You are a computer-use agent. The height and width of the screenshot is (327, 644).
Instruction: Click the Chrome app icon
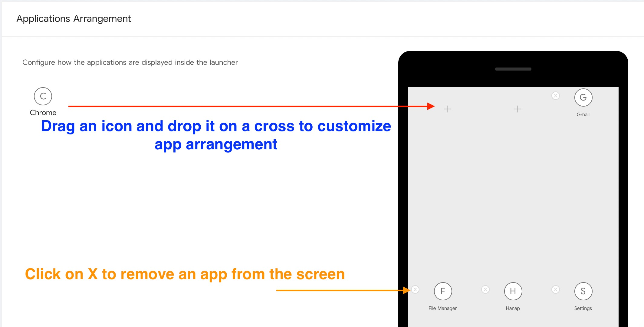(43, 96)
